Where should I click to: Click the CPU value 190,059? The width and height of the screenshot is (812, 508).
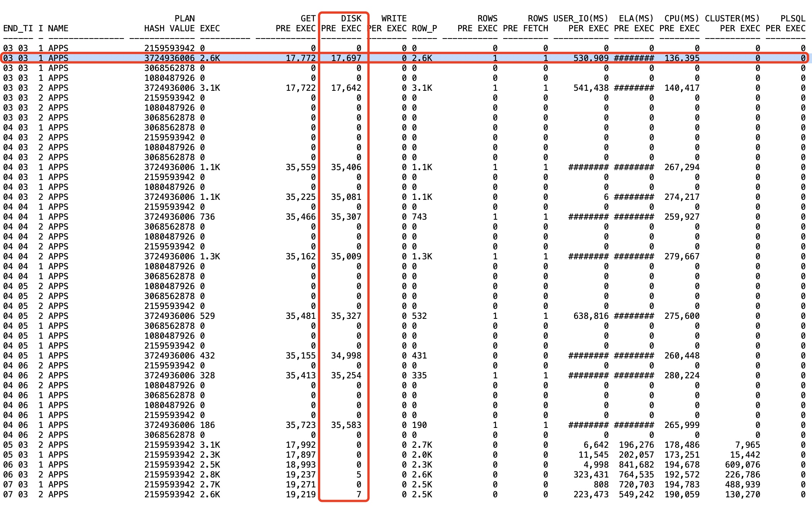(x=682, y=495)
